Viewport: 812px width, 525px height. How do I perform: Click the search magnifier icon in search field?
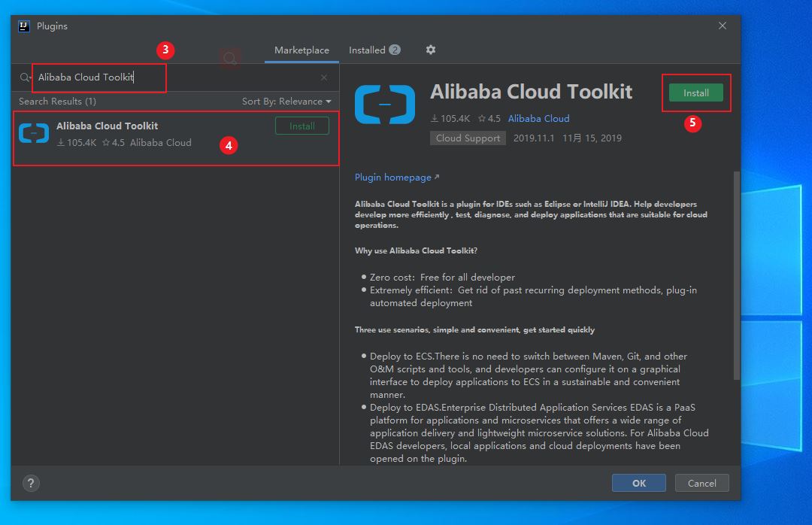[24, 77]
